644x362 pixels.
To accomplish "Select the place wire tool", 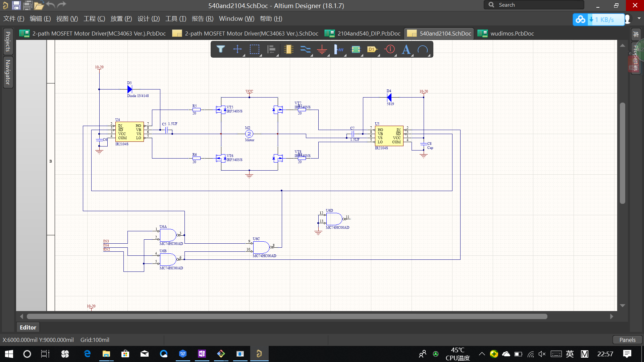I will coord(305,50).
